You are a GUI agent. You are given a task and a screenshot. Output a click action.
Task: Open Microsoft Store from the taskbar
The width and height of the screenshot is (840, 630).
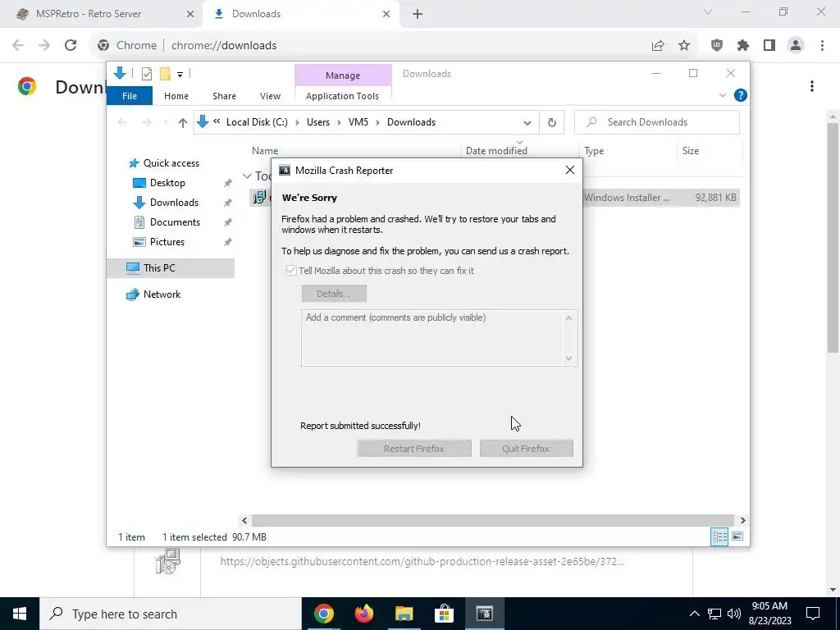point(444,614)
